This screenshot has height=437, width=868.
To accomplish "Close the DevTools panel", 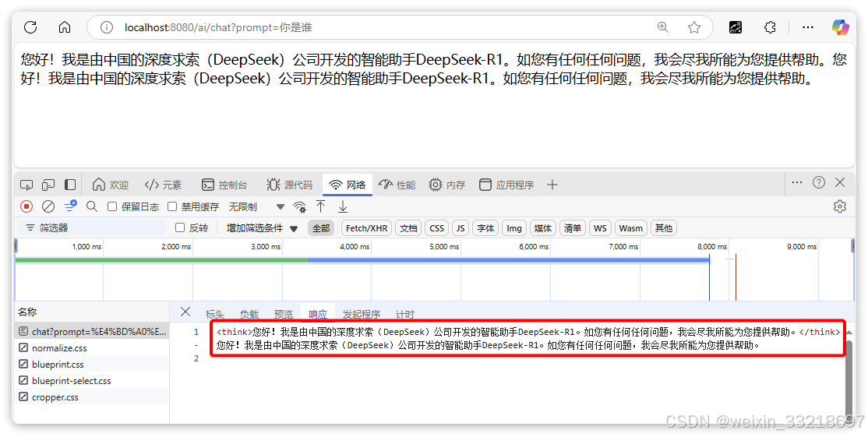I will (x=840, y=182).
